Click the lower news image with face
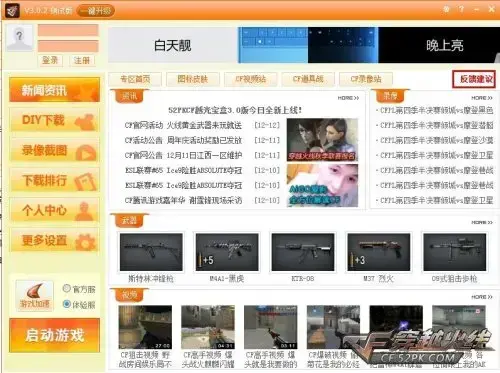Image resolution: width=500 pixels, height=373 pixels. [322, 185]
